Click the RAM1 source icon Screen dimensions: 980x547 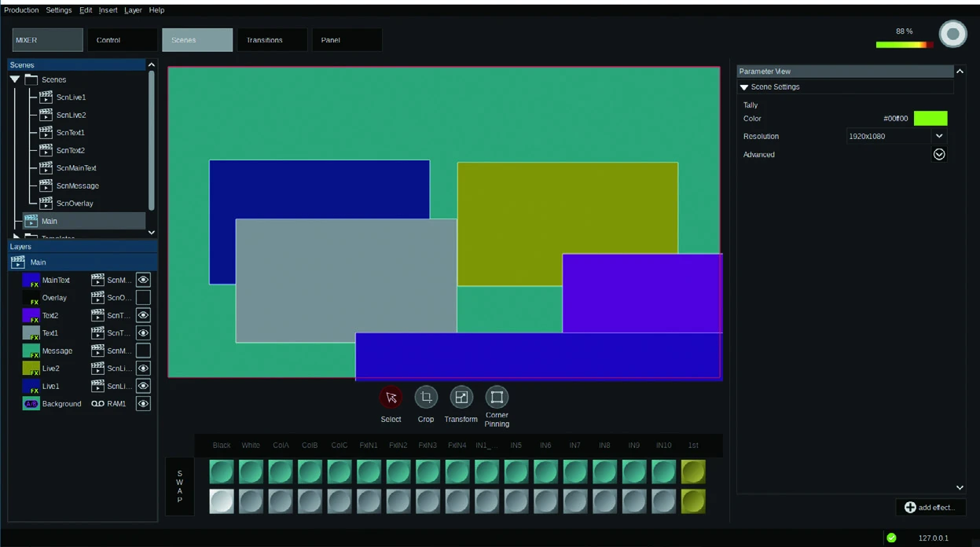point(97,403)
